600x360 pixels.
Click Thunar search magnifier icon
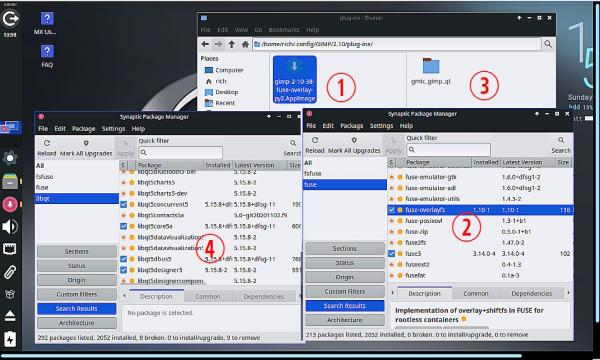coord(548,44)
